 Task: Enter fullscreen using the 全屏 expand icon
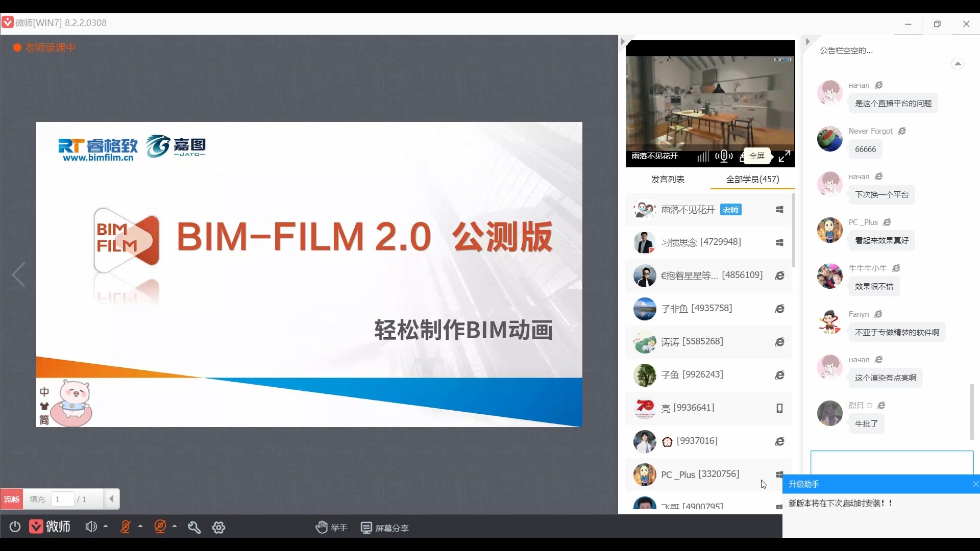click(785, 157)
